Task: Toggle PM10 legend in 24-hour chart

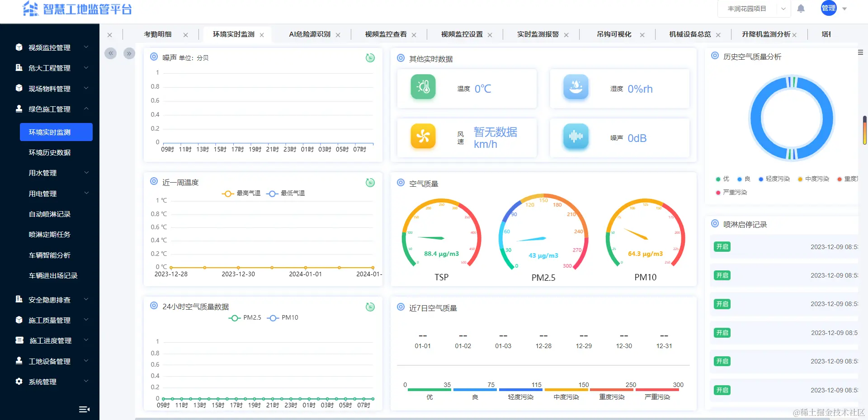Action: click(x=283, y=318)
